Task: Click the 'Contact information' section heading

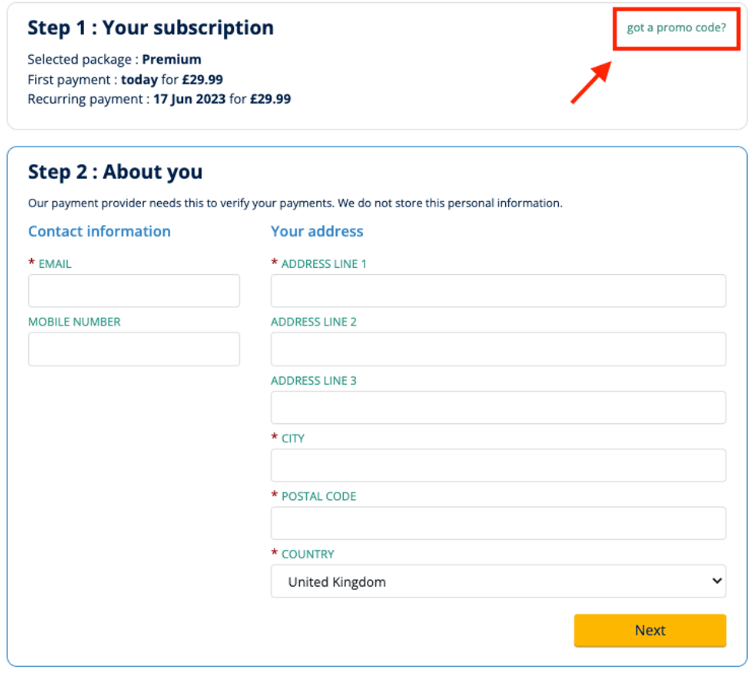Action: tap(99, 231)
